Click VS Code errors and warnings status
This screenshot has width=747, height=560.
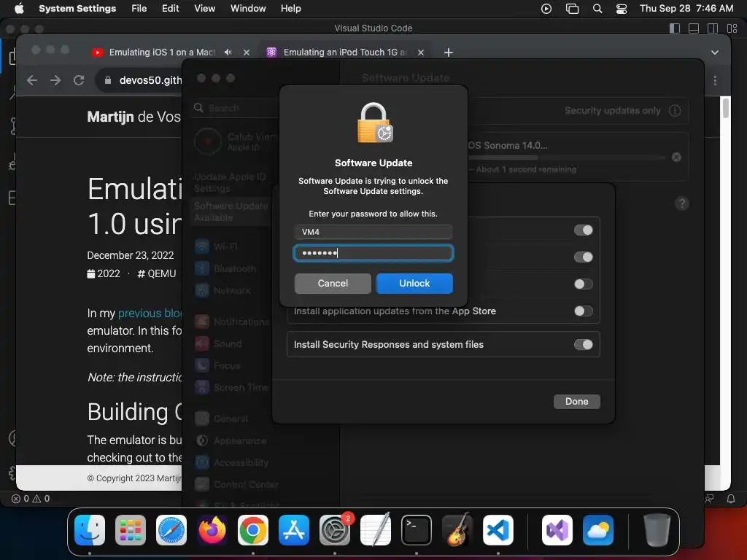click(31, 499)
